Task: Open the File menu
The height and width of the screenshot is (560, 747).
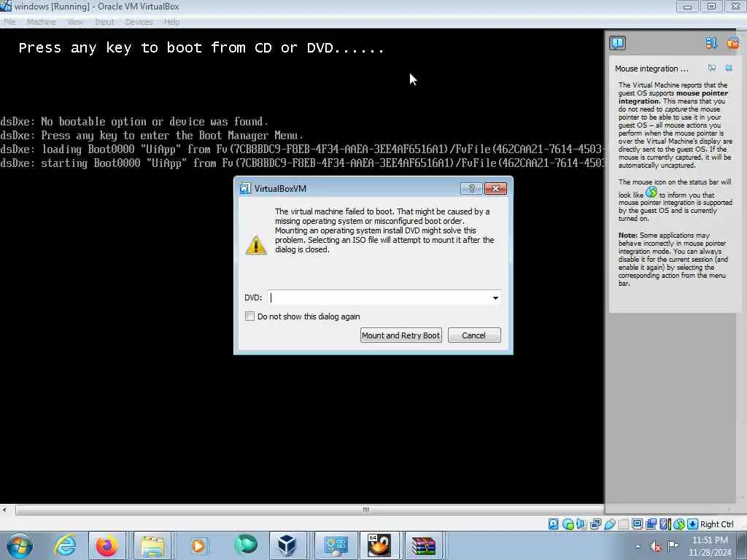Action: (9, 22)
